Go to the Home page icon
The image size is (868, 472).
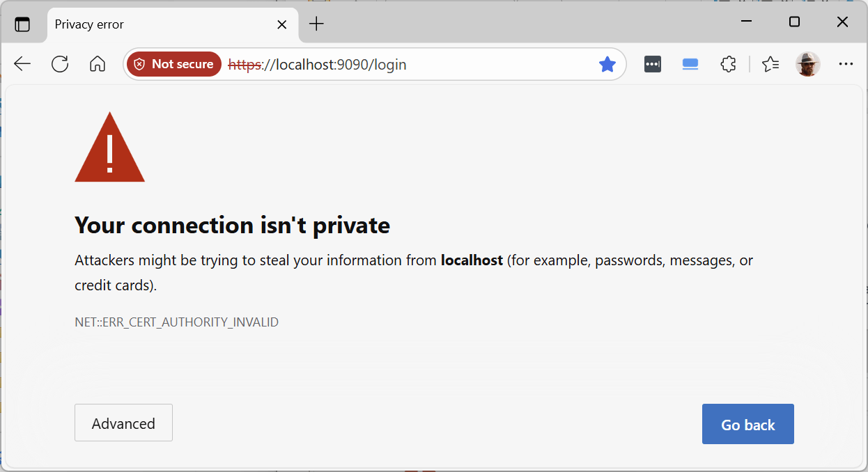pyautogui.click(x=98, y=64)
